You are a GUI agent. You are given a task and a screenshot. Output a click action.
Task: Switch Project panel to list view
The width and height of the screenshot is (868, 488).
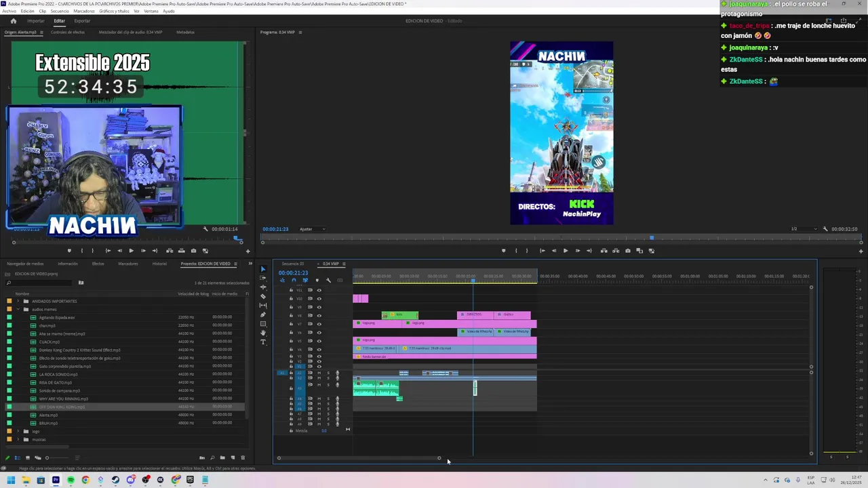(18, 457)
